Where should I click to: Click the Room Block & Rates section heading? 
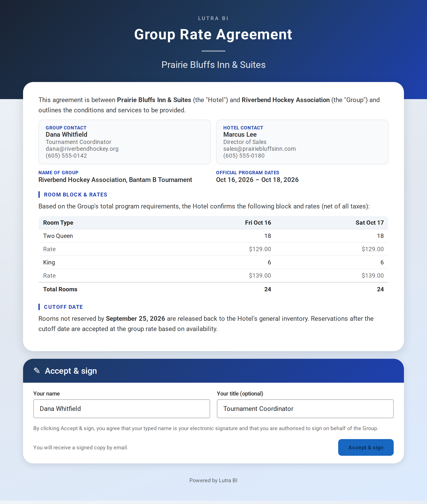(76, 195)
